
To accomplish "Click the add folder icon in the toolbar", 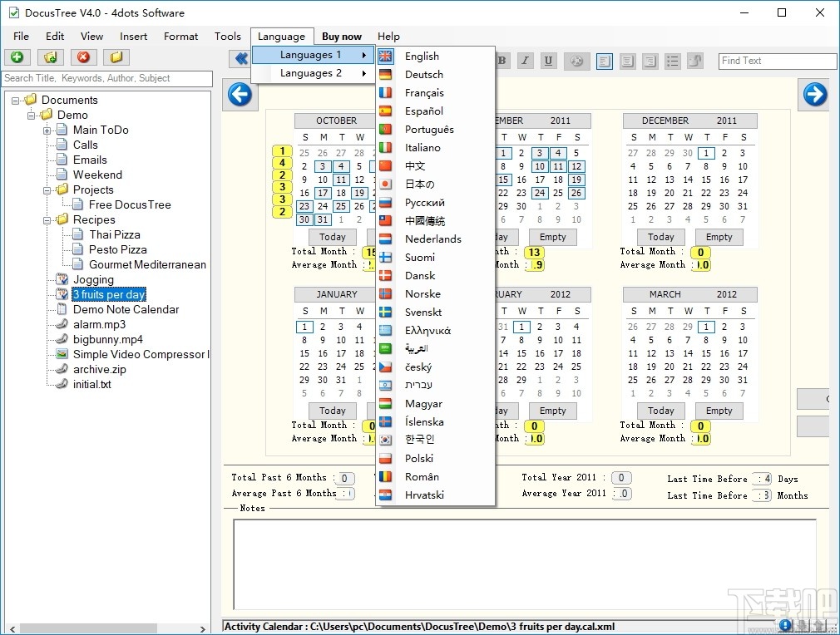I will 51,57.
